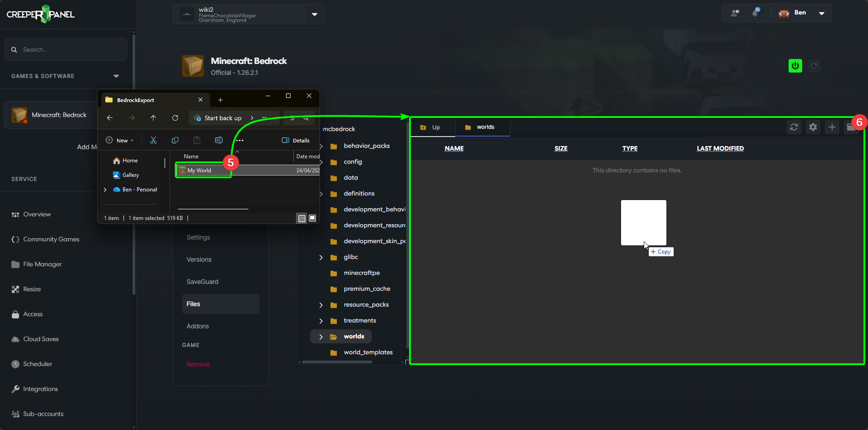Open the wiki2 server selector dropdown

(x=315, y=14)
